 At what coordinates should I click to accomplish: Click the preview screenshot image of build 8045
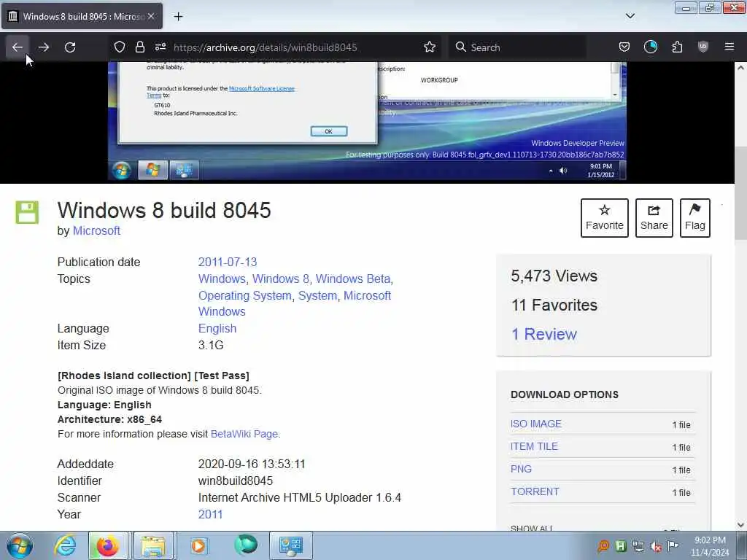(367, 122)
